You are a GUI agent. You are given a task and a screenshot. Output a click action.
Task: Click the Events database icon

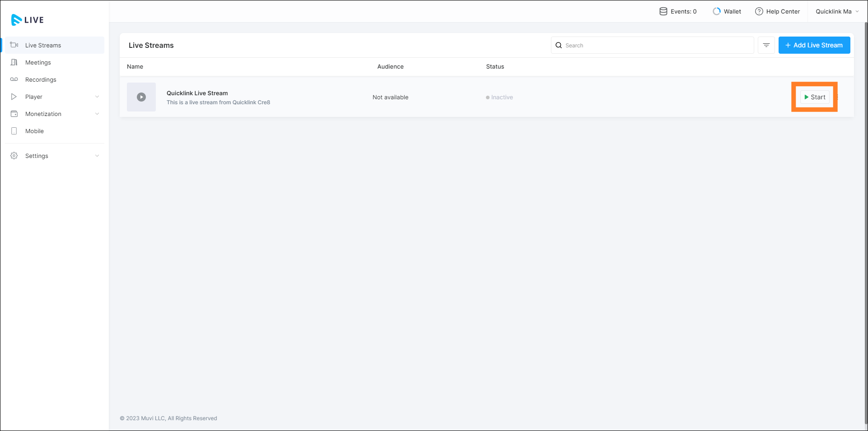(x=663, y=11)
